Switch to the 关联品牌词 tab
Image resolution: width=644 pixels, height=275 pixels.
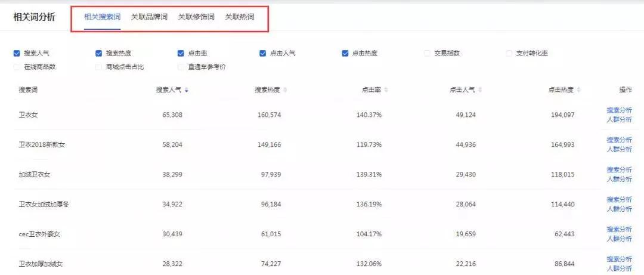tap(149, 17)
